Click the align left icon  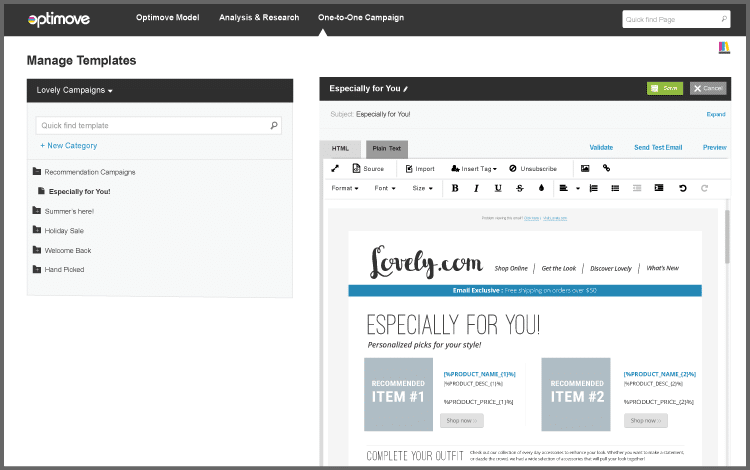[563, 188]
